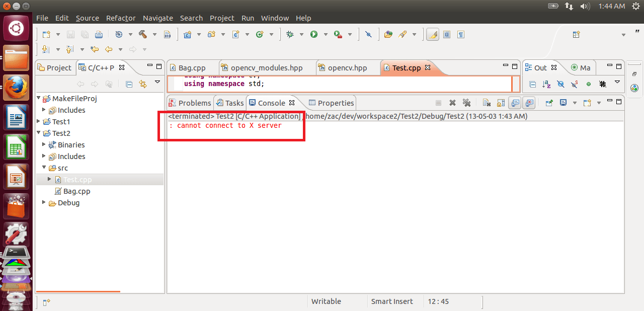Open the New Console View icon
This screenshot has height=311, width=644.
[587, 103]
